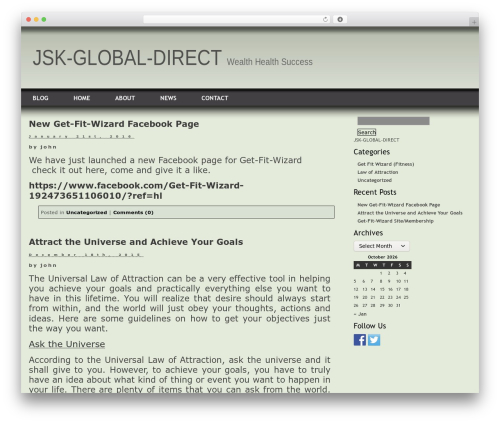Click the JSK-GLOBAL-DIRECT site title
The image size is (500, 423).
pyautogui.click(x=127, y=58)
